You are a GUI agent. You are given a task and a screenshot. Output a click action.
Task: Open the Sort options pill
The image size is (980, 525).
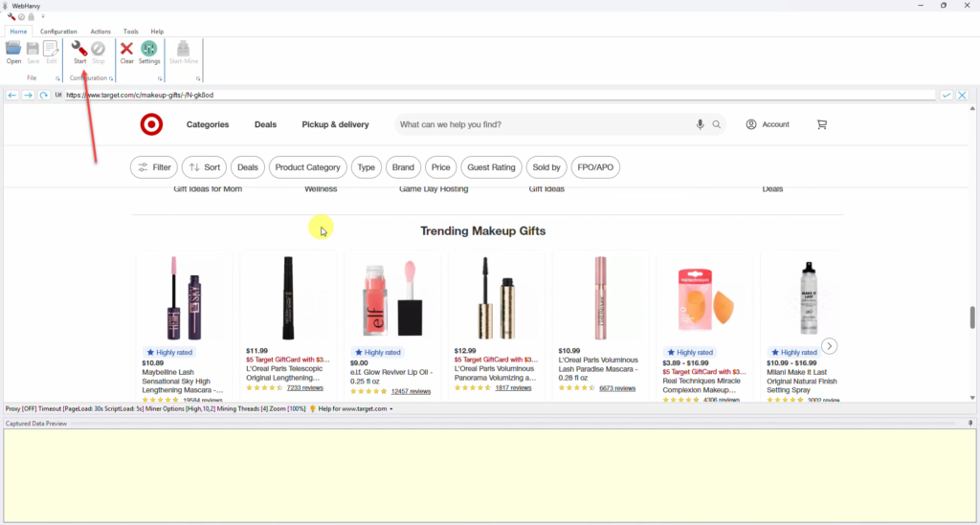point(205,167)
